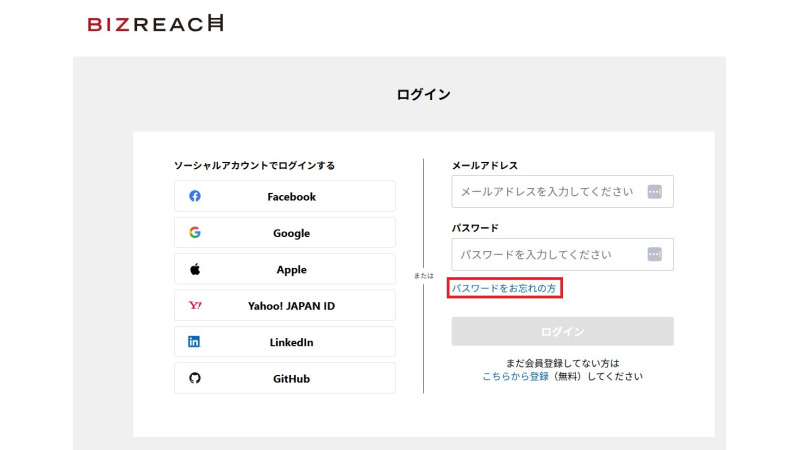800x450 pixels.
Task: Use the GitHub login button
Action: click(x=285, y=378)
